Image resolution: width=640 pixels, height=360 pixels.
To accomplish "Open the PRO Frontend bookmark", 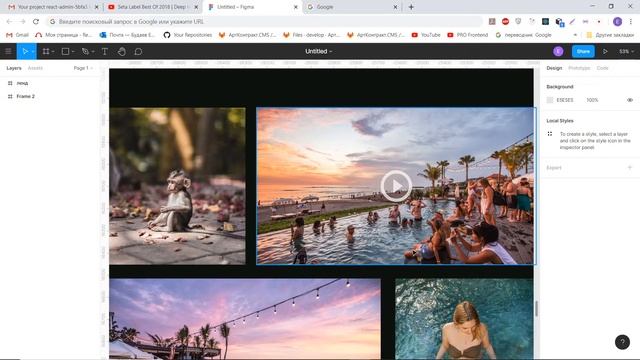I will 468,35.
